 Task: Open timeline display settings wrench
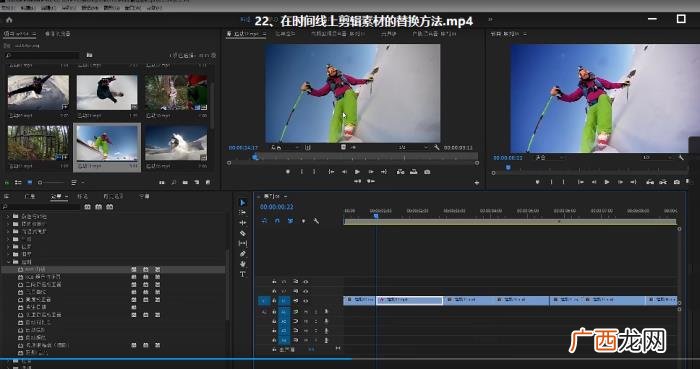pyautogui.click(x=316, y=221)
